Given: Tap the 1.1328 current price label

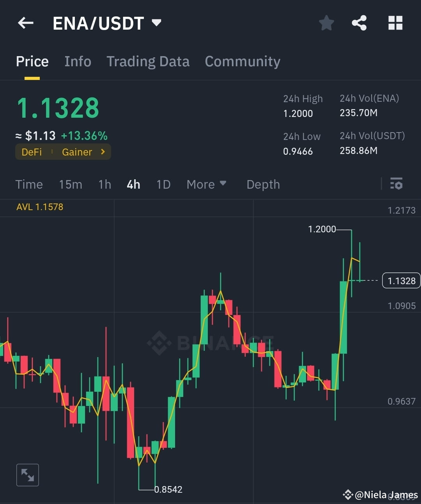Looking at the screenshot, I should [401, 280].
